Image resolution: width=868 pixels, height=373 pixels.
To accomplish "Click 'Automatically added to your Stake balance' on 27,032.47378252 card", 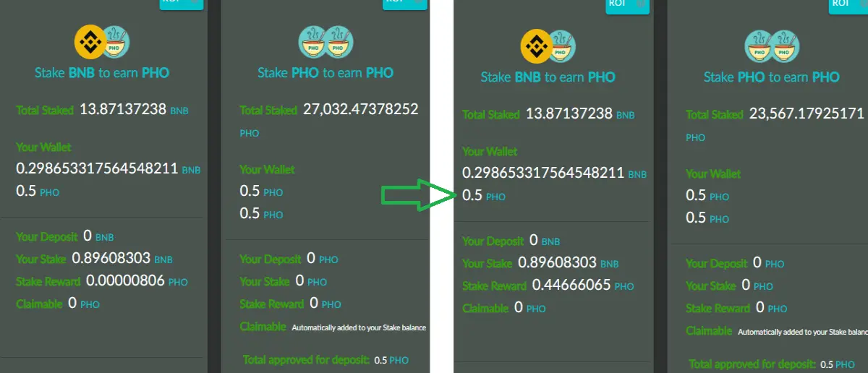I will (x=359, y=327).
